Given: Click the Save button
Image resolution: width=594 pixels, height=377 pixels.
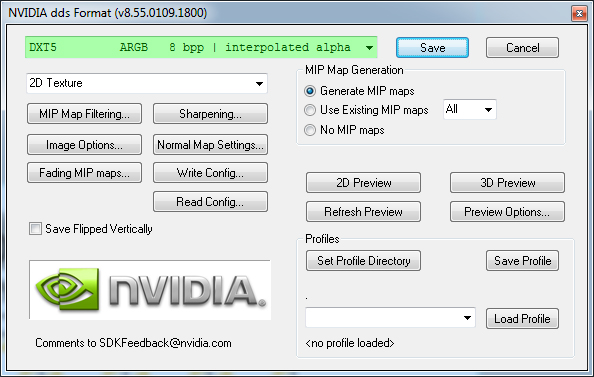Looking at the screenshot, I should coord(432,48).
